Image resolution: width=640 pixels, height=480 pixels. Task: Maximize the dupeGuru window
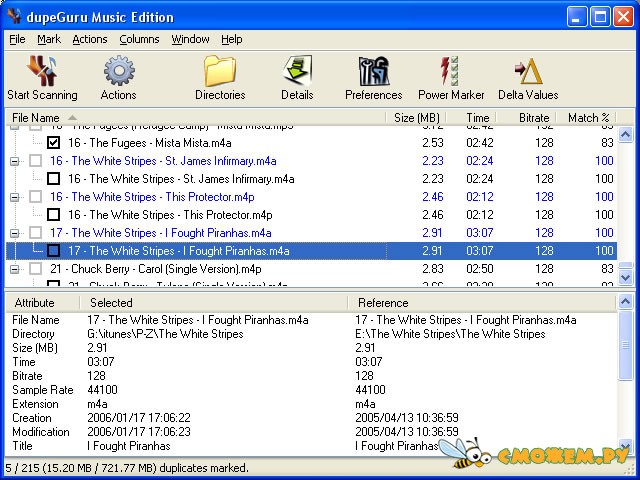click(x=600, y=17)
